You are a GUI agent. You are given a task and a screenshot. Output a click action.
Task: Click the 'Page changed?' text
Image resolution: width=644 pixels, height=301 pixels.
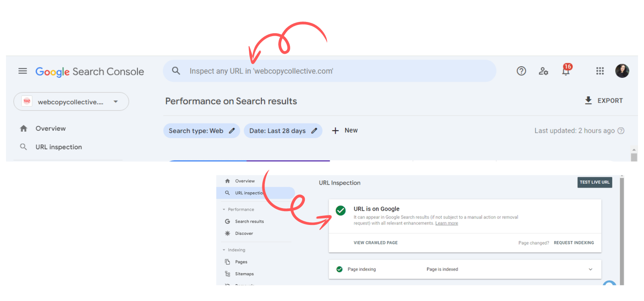534,243
